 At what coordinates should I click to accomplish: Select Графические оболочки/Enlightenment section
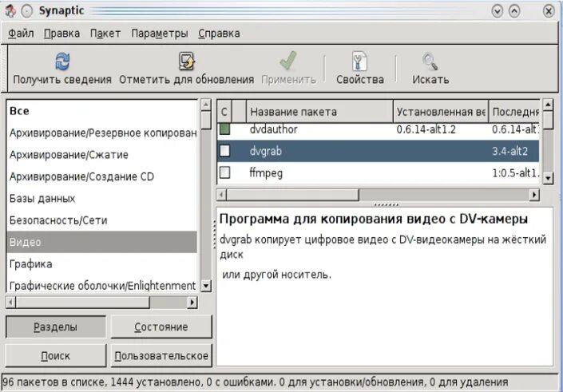[101, 286]
